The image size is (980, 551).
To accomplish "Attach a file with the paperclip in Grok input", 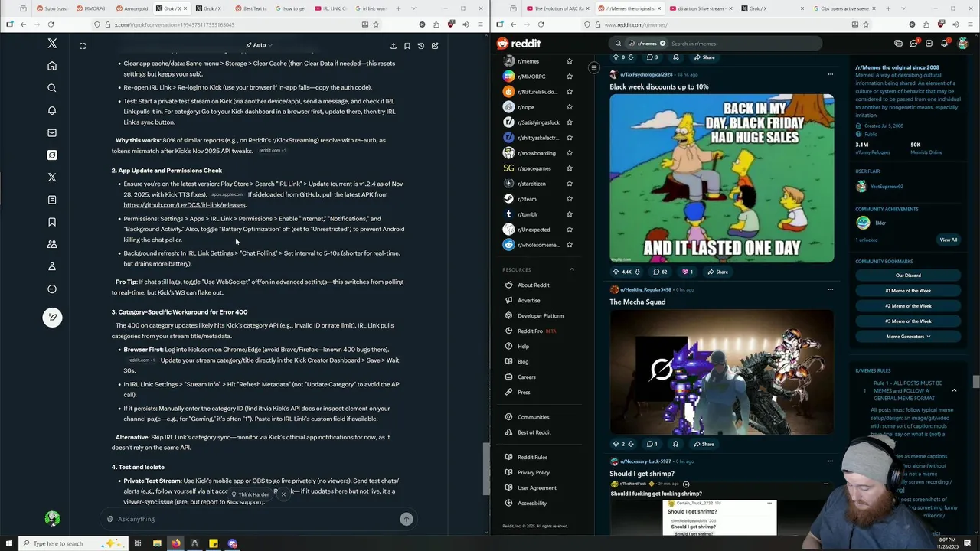I will [109, 519].
